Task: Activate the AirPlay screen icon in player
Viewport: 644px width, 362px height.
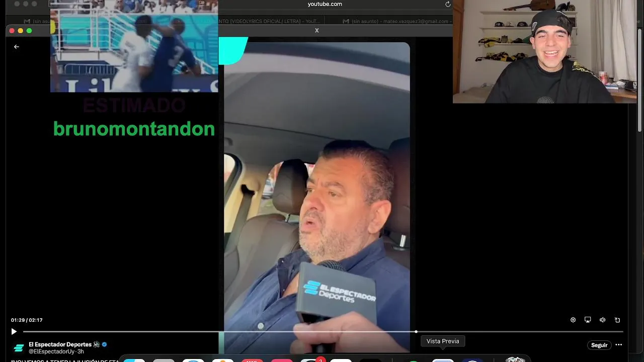Action: pyautogui.click(x=588, y=320)
